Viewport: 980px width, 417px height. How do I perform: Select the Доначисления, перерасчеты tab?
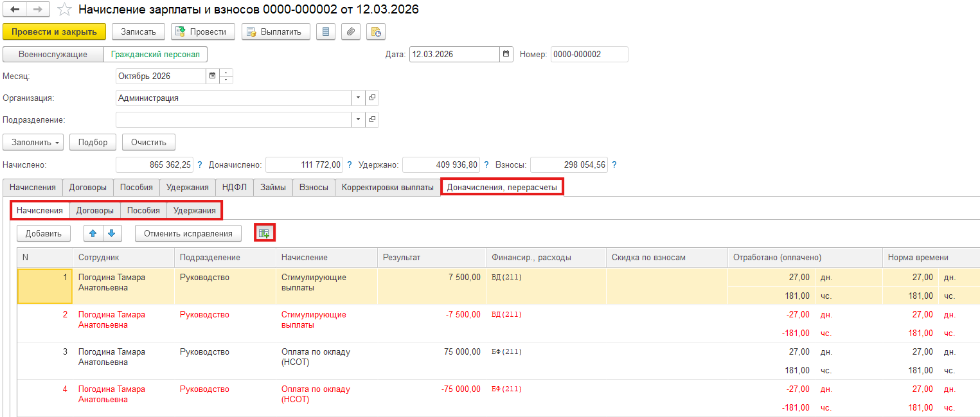(502, 188)
